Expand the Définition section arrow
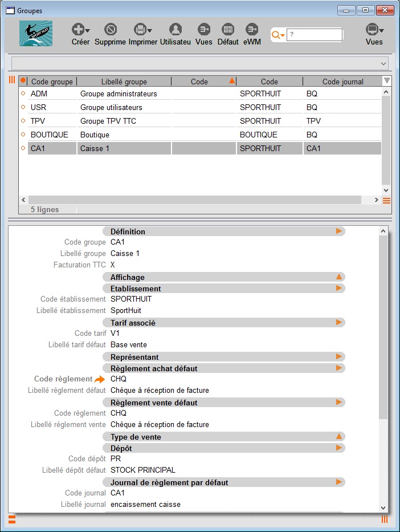This screenshot has width=400, height=532. pyautogui.click(x=338, y=231)
